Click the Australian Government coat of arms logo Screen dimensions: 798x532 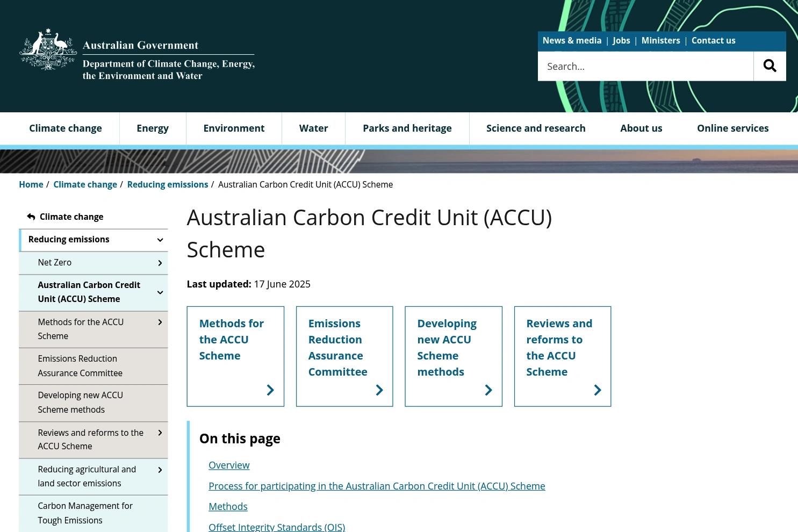(x=48, y=49)
